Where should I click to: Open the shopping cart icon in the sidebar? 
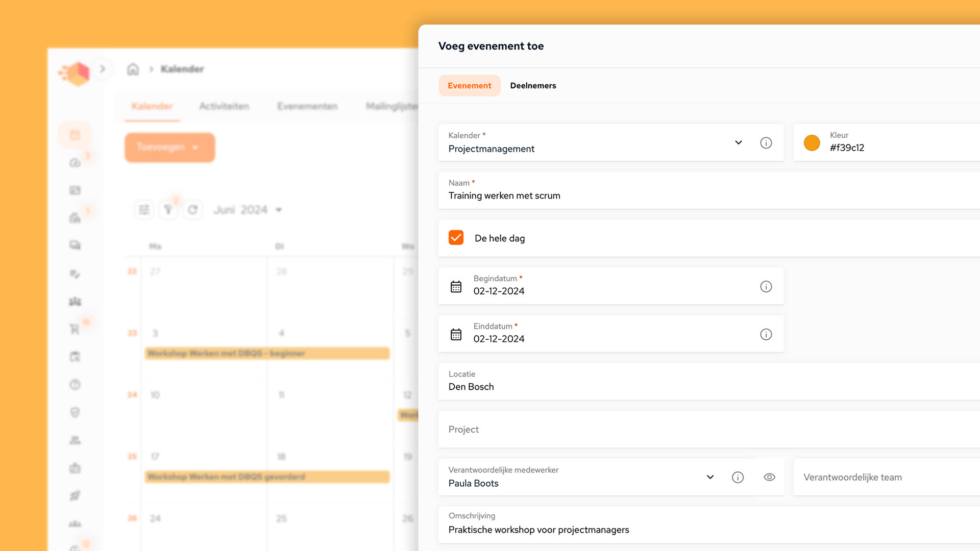tap(75, 328)
